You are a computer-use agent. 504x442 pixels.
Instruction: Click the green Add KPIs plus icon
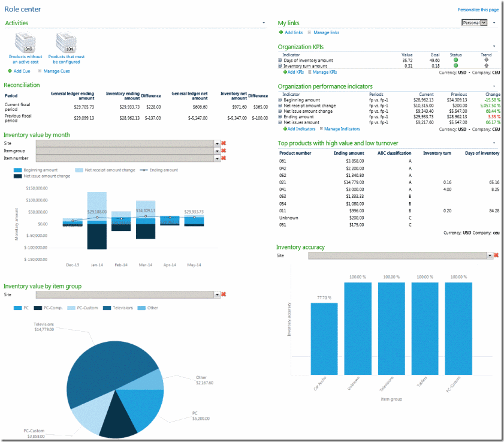click(285, 72)
